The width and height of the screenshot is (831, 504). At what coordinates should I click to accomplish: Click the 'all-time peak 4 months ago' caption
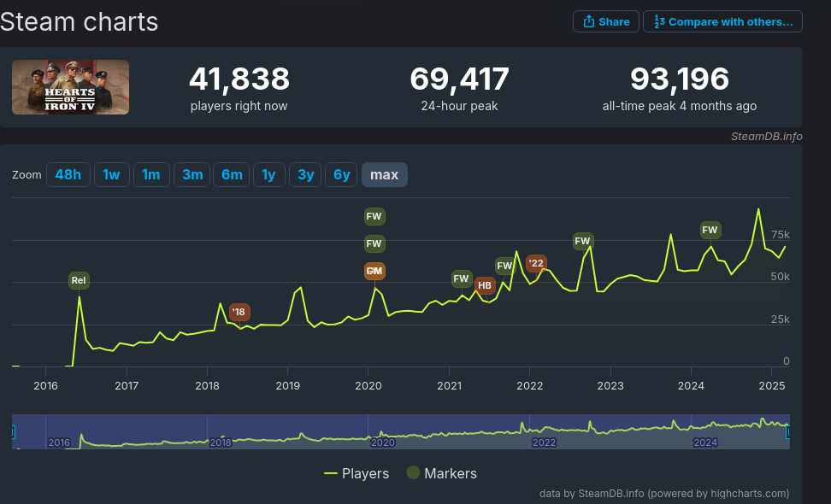[x=680, y=106]
